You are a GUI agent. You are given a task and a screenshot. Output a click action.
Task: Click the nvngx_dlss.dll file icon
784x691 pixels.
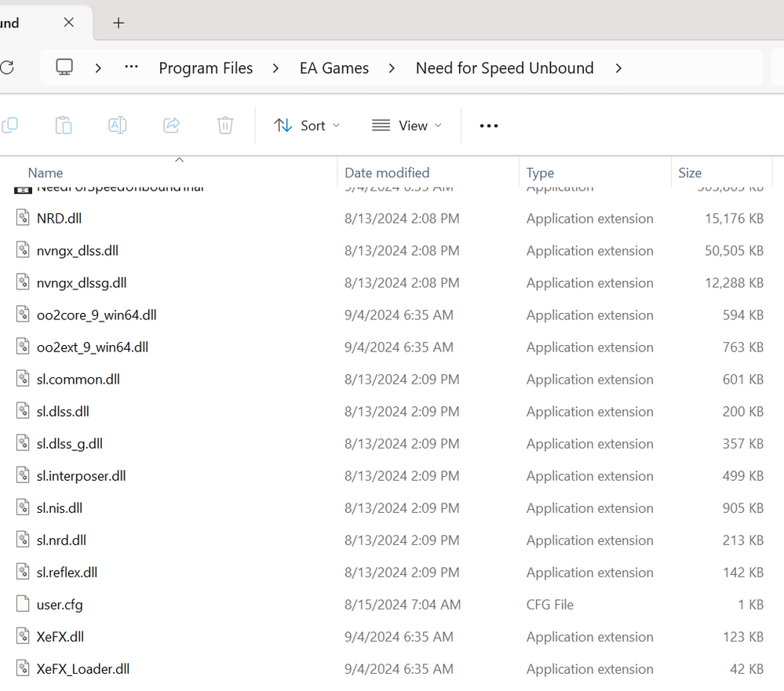point(23,250)
